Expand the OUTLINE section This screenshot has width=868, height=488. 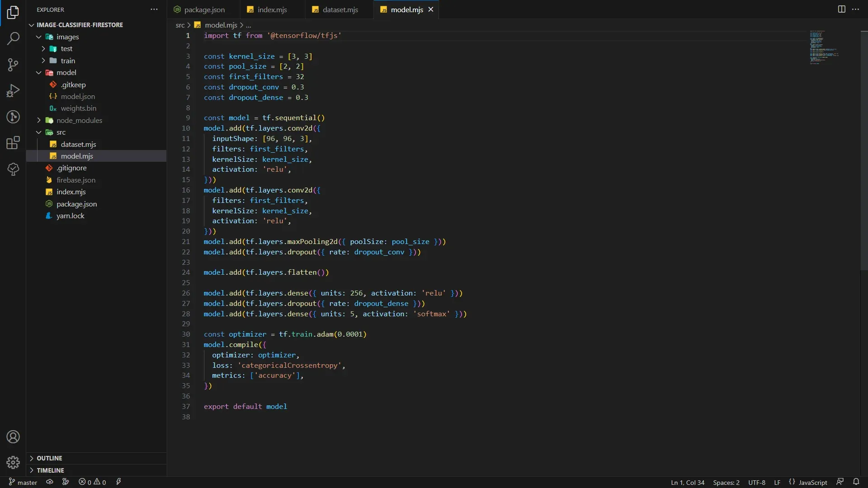49,458
